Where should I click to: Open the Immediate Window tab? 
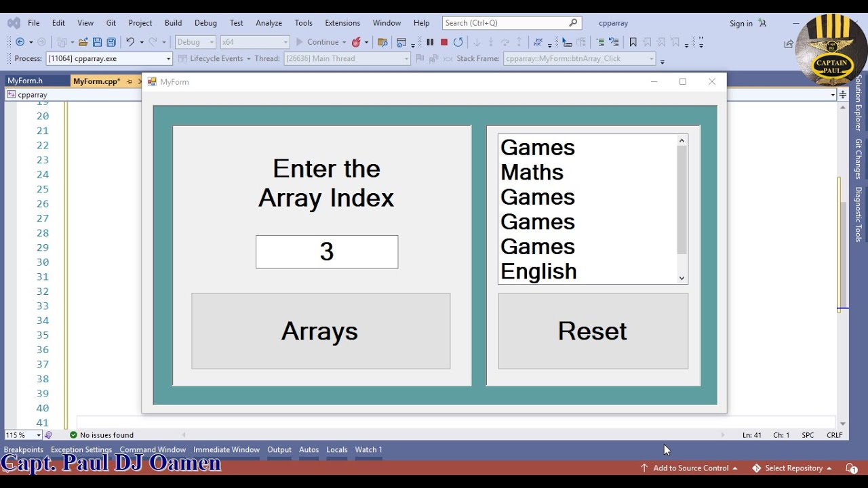226,450
